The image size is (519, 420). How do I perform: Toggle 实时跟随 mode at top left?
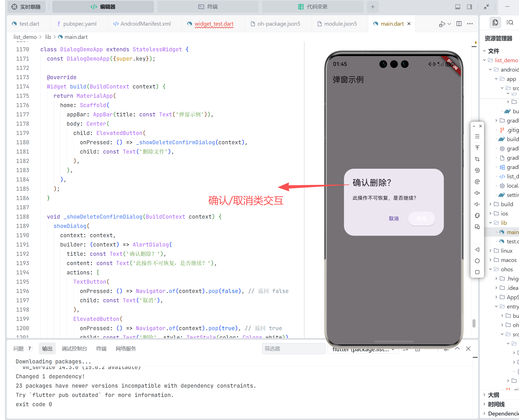[x=26, y=6]
